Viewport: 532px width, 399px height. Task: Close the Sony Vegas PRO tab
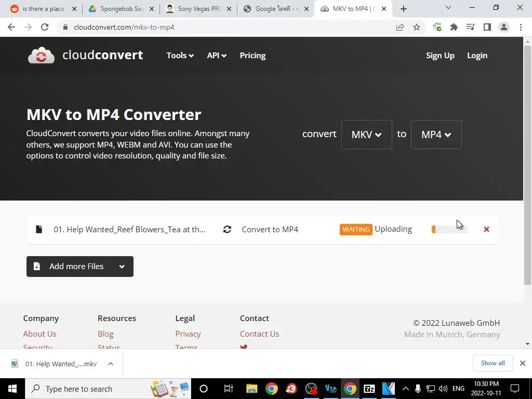tap(229, 9)
